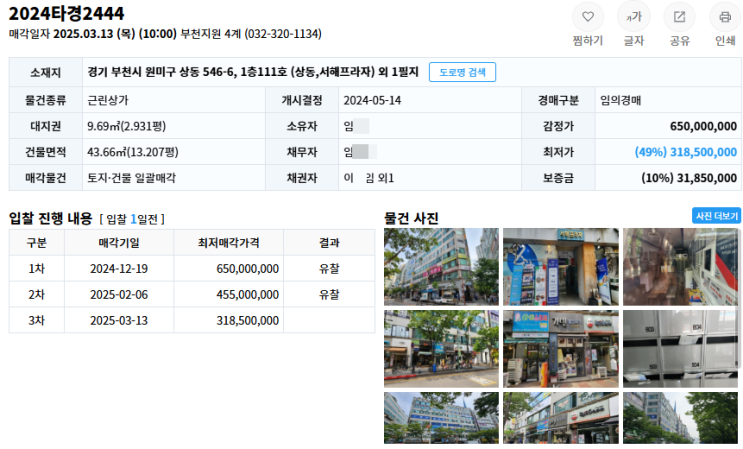743x449 pixels.
Task: Click the heart 찜하기 icon
Action: click(x=588, y=18)
